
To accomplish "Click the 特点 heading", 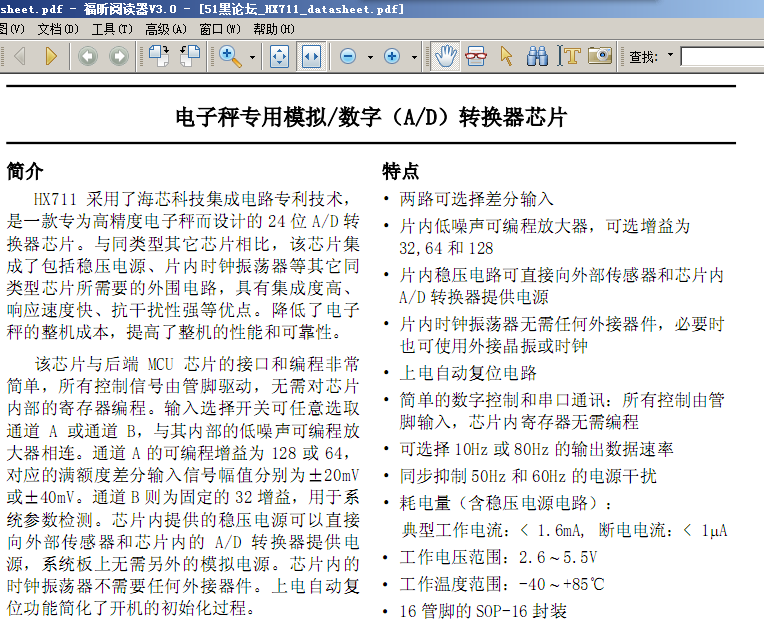I will click(401, 172).
